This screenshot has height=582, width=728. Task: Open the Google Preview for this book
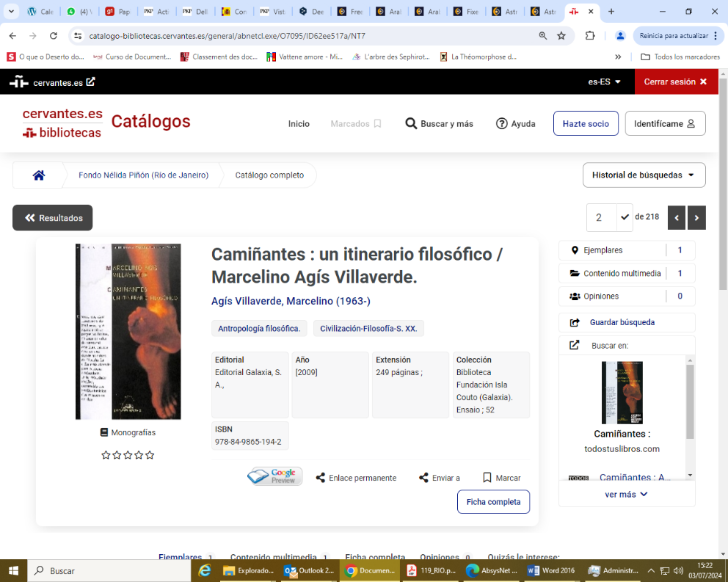tap(274, 476)
